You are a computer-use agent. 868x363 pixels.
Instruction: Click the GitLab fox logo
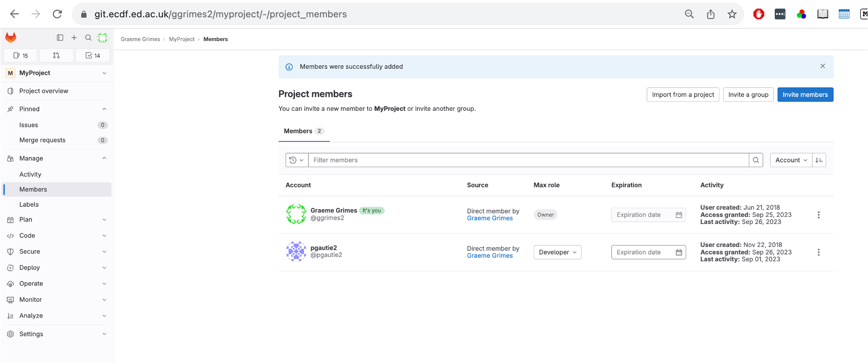[11, 37]
